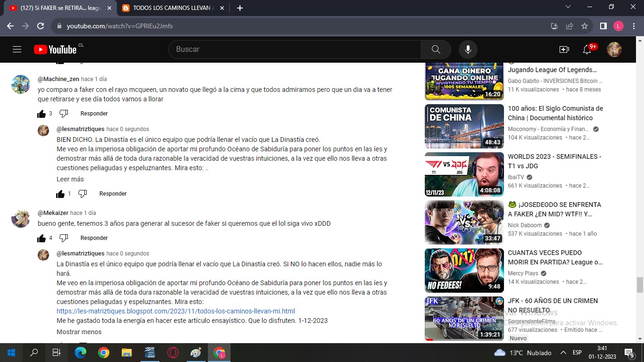Like the collapsed reply with 1 like
Screen dimensions: 644x362
point(60,194)
